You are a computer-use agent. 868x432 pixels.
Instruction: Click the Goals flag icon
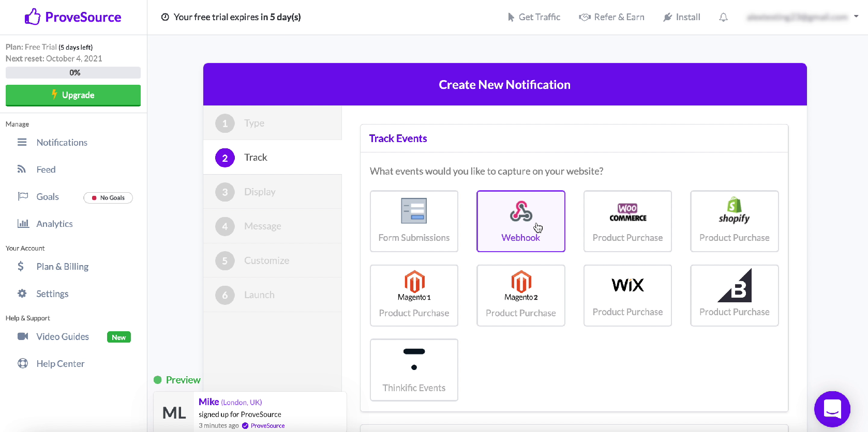click(23, 196)
